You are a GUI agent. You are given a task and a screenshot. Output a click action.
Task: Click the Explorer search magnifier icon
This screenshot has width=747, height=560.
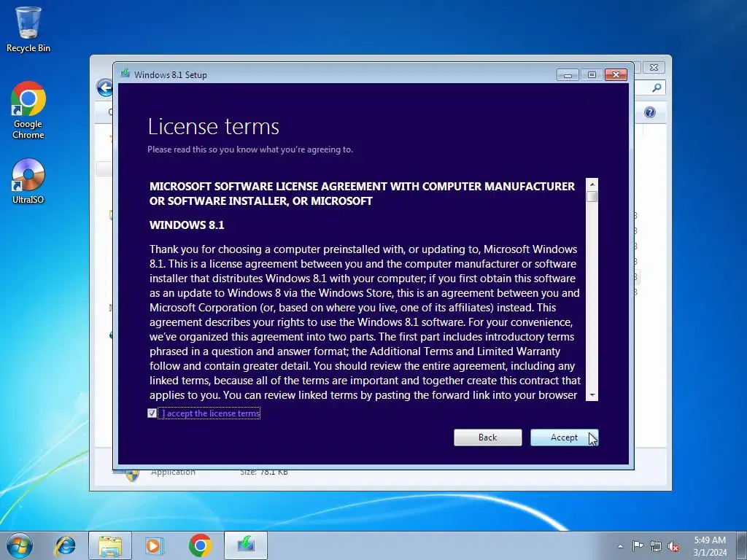[x=657, y=87]
